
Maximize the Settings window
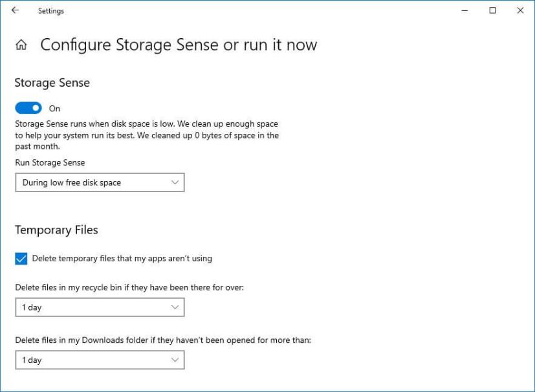492,10
